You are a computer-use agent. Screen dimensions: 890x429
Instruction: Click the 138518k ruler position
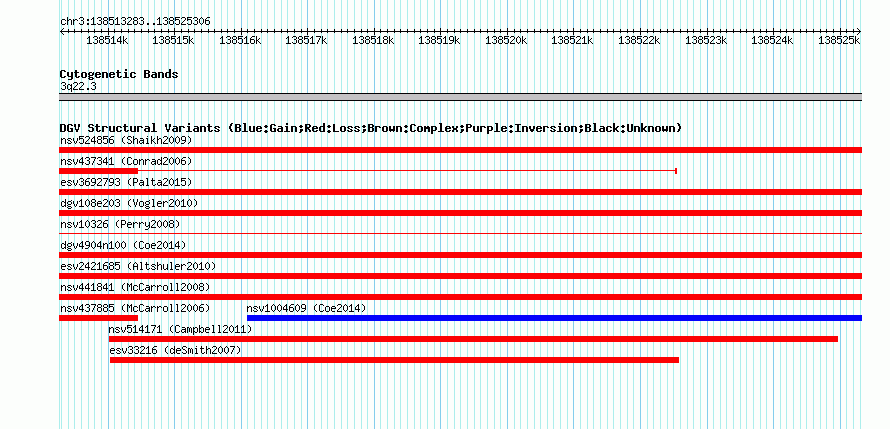click(x=373, y=40)
